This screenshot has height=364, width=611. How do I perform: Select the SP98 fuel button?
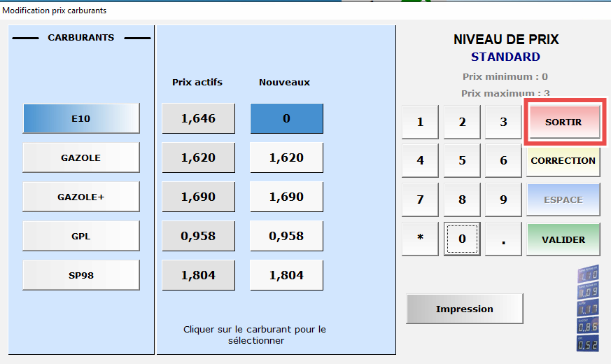pos(81,275)
